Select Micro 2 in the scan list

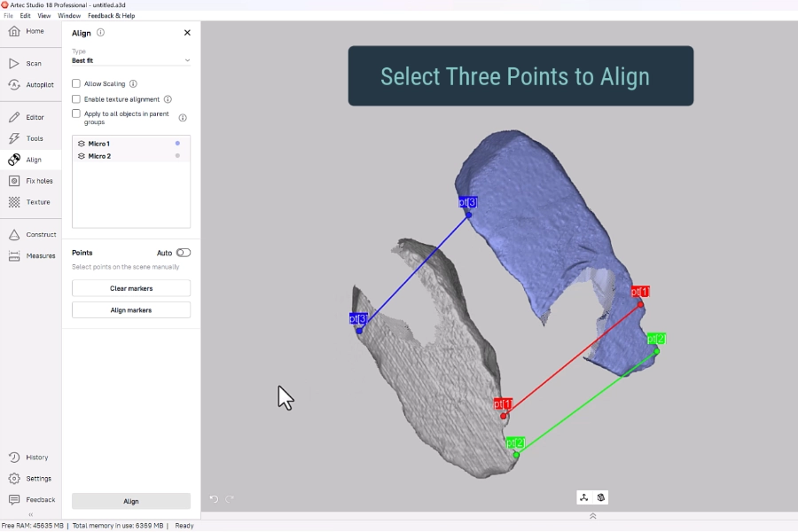coord(99,156)
